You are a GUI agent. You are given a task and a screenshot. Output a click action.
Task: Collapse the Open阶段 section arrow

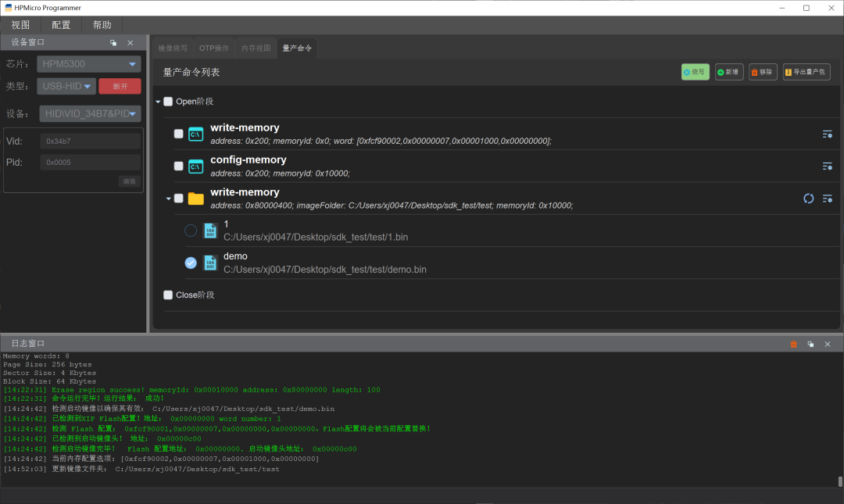pyautogui.click(x=158, y=102)
